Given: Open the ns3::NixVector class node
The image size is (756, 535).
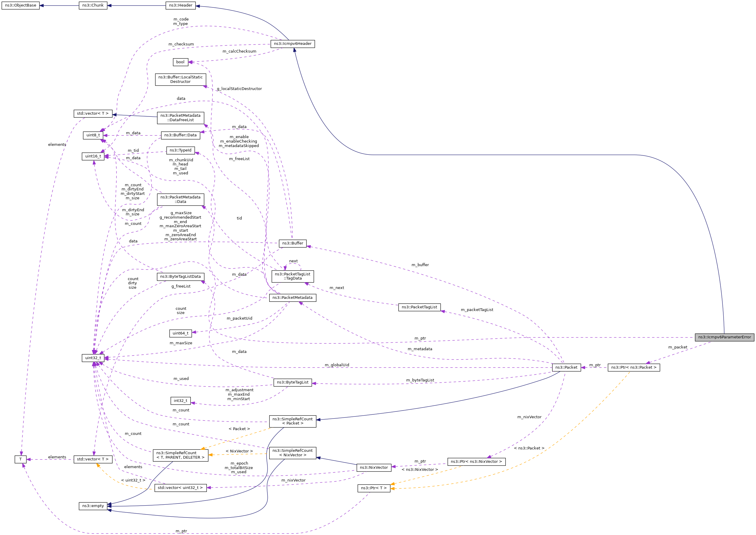Looking at the screenshot, I should coord(374,468).
